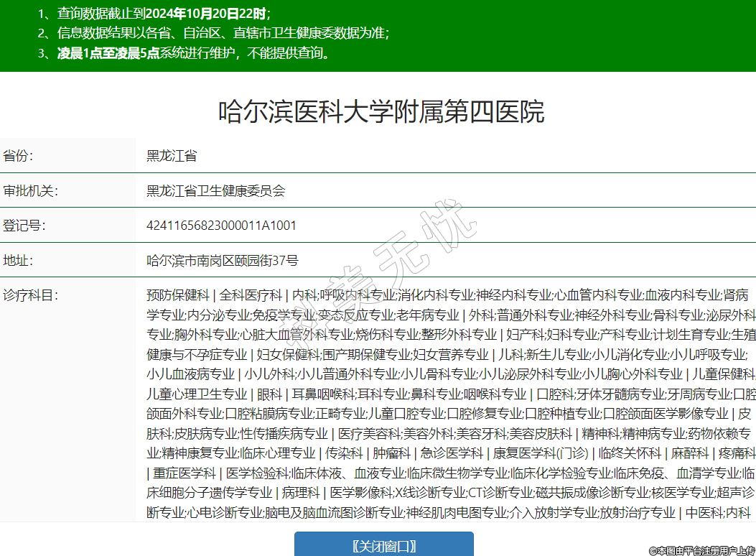Click the address 哈尔滨市南岗区颐园街37号
Image resolution: width=756 pixels, height=556 pixels.
click(x=222, y=260)
